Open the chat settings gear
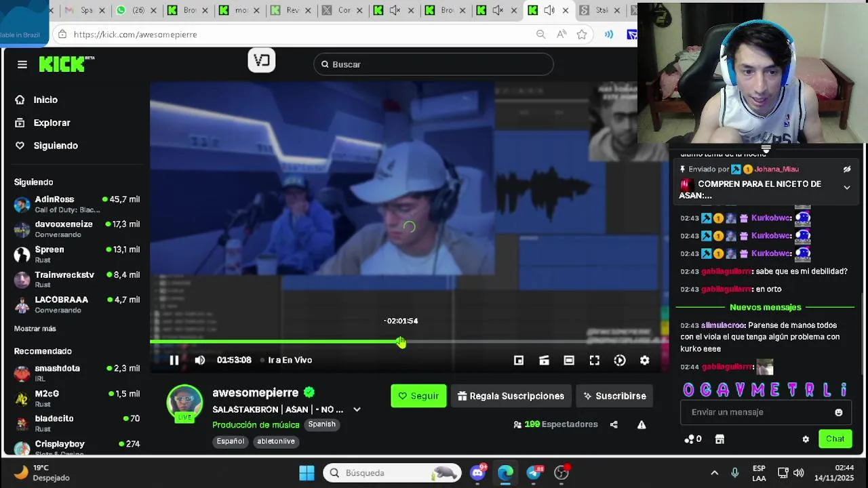The height and width of the screenshot is (488, 868). 806,439
